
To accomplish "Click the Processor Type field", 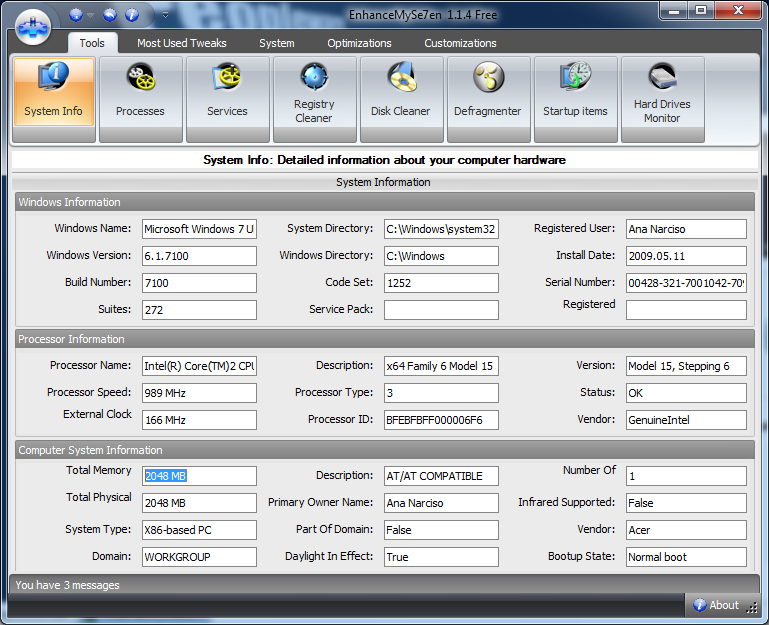I will [441, 393].
